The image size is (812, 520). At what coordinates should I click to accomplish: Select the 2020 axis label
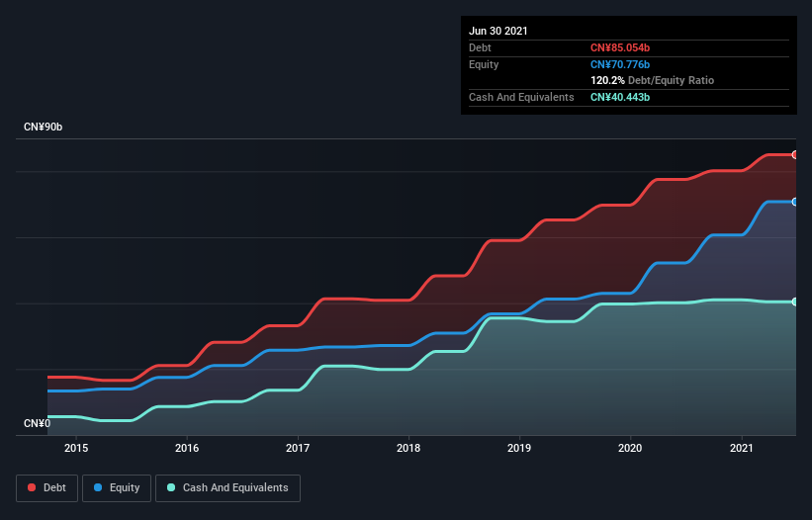click(x=630, y=448)
